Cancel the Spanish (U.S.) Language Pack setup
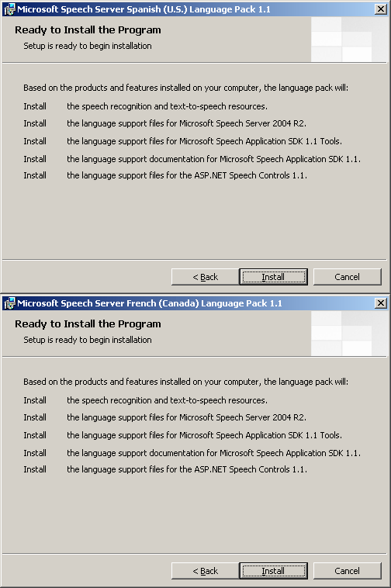391x588 pixels. click(347, 277)
